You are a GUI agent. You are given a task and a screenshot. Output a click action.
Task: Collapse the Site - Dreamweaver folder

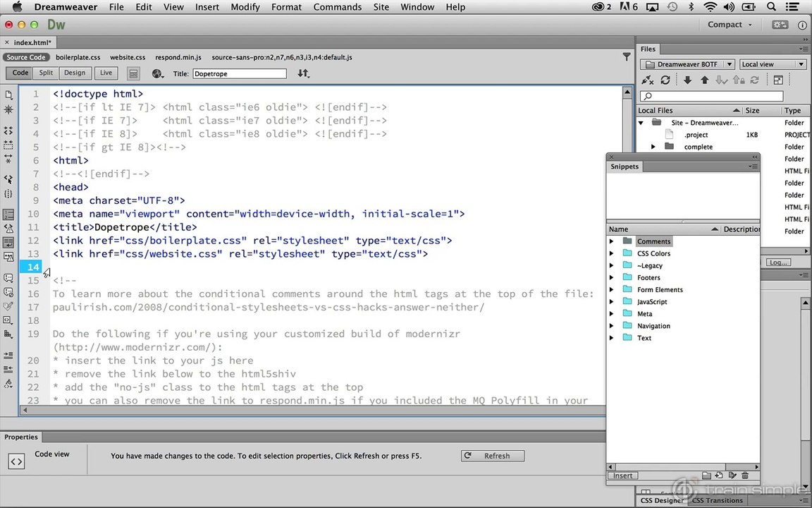(x=641, y=123)
